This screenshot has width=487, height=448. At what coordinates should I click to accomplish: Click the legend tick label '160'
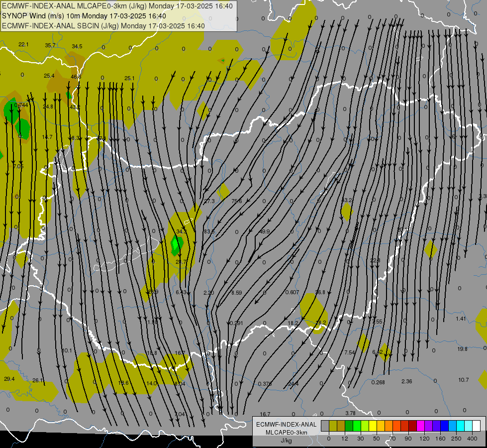tap(440, 439)
